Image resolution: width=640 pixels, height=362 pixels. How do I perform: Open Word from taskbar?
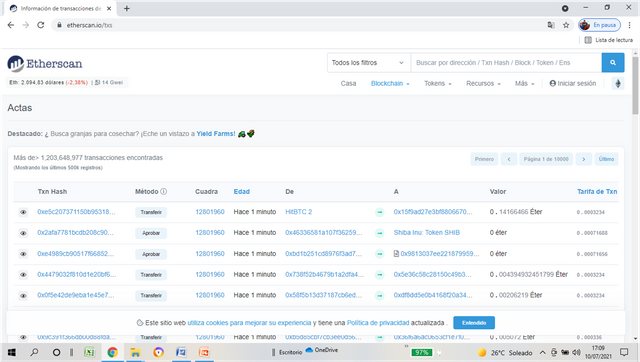[181, 352]
